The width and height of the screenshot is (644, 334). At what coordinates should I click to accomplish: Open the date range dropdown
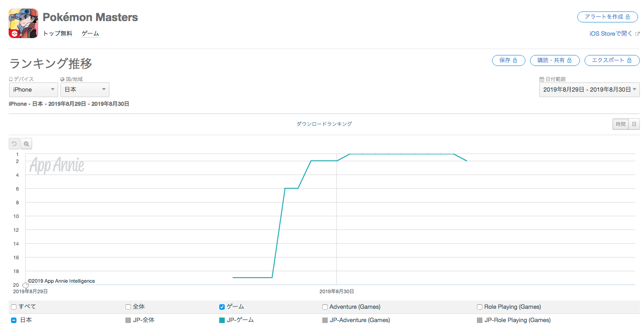(x=589, y=89)
